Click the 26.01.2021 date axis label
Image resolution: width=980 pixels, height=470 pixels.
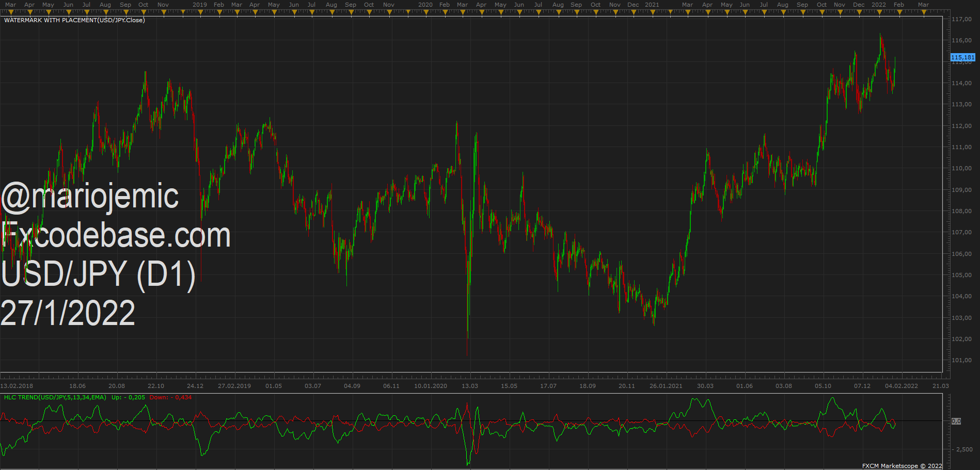coord(666,386)
